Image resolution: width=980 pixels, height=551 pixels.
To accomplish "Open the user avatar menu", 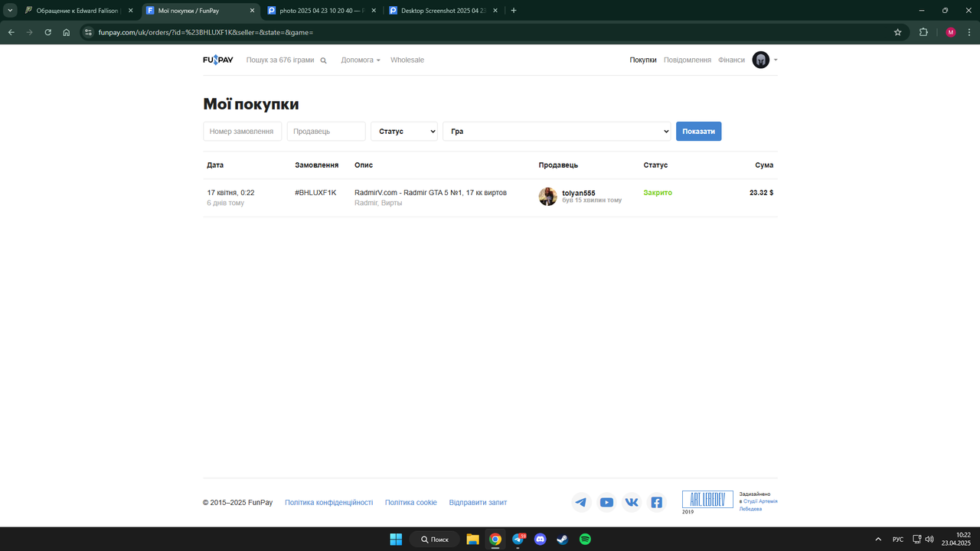I will (x=760, y=60).
